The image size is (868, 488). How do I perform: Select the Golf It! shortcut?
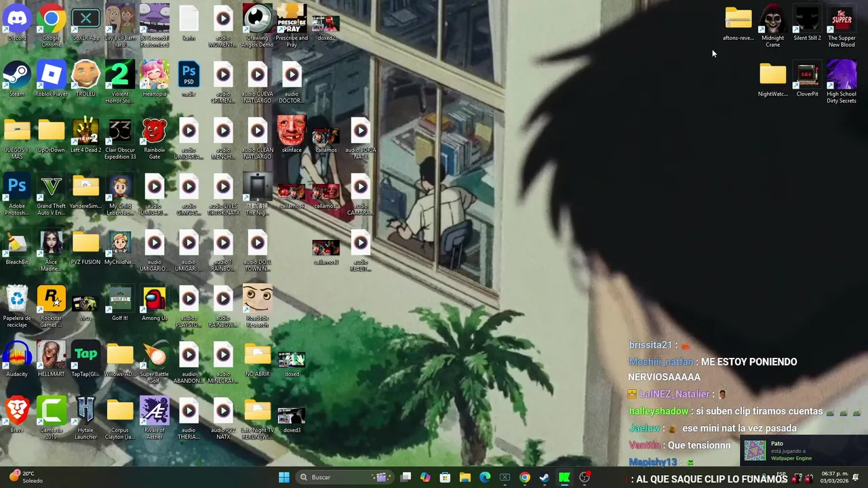120,303
